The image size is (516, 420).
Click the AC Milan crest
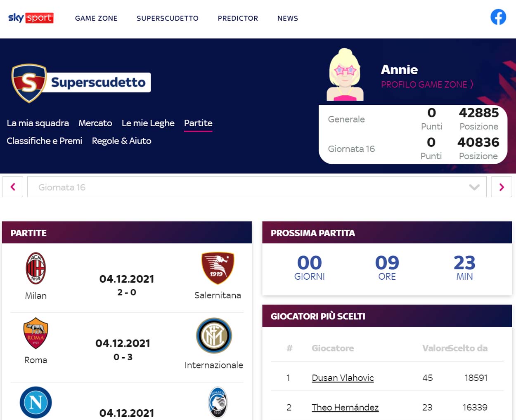(36, 268)
